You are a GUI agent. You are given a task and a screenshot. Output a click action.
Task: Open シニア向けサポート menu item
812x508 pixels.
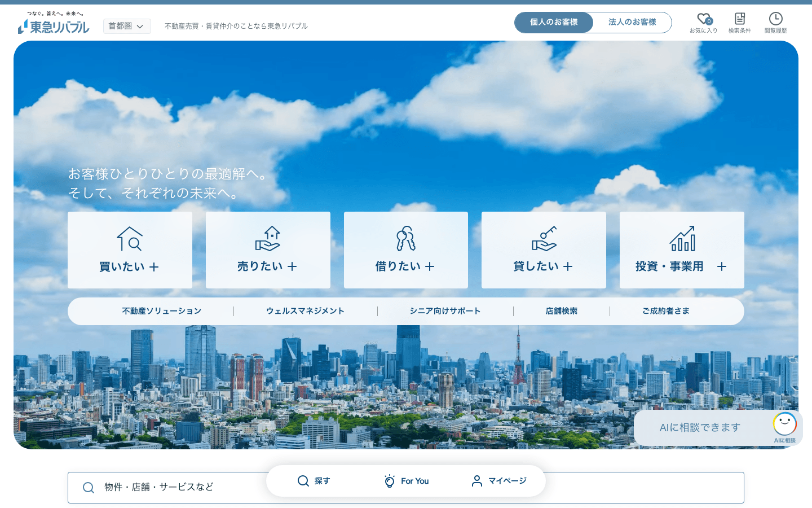pos(445,311)
